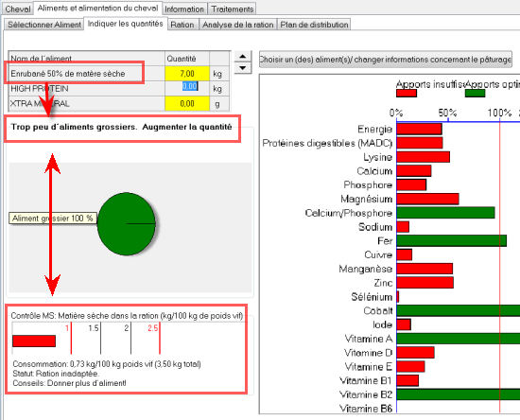Screen dimensions: 520x420
Task: Click the red Apports insuffisants legend swatch
Action: click(x=407, y=94)
